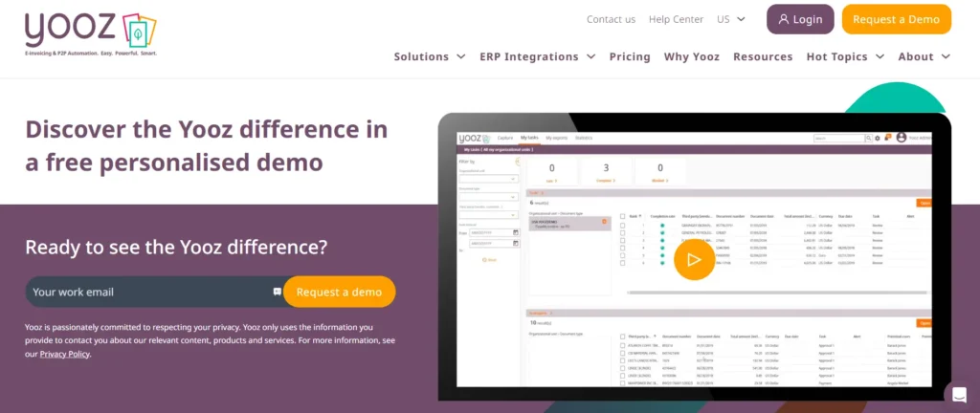980x413 pixels.
Task: Click the magnifier search icon in the demo preview
Action: coord(869,138)
